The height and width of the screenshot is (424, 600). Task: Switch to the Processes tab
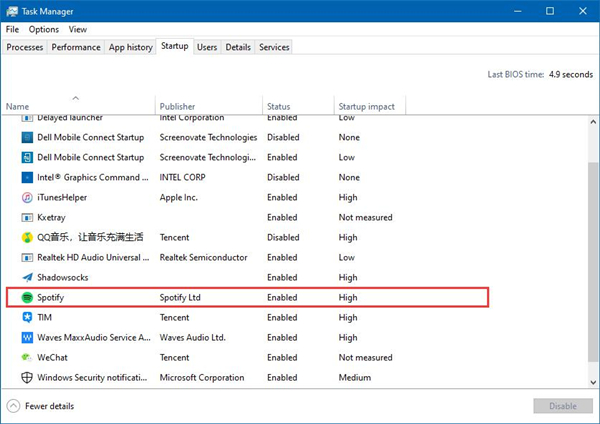click(25, 47)
